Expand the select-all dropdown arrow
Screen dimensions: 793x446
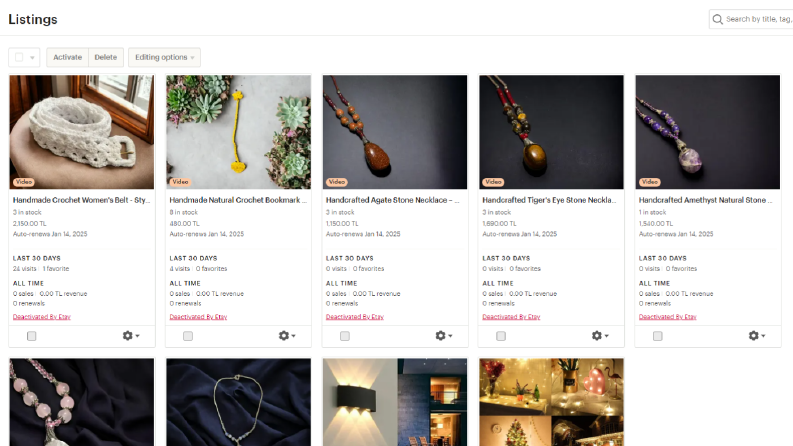32,58
